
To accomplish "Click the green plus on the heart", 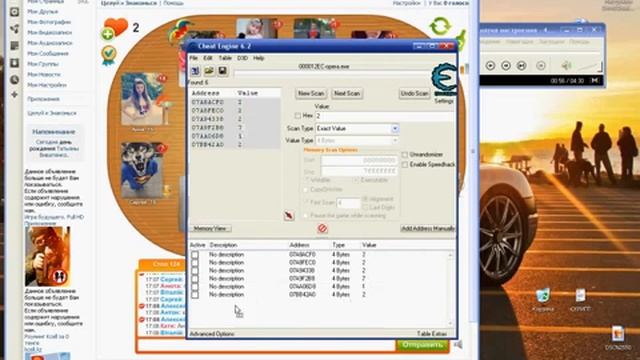I will tap(107, 34).
